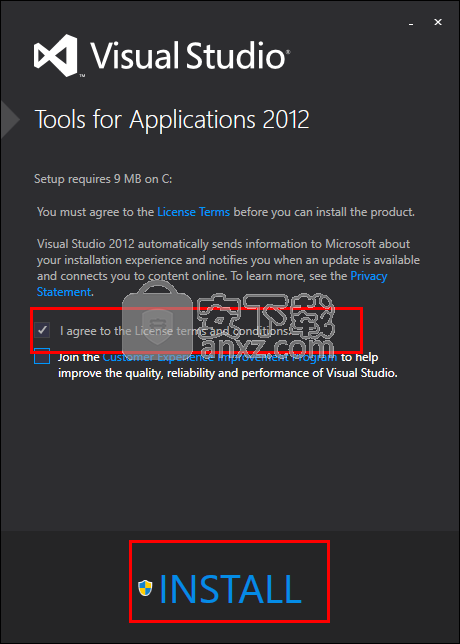Minimize the setup window
The image size is (460, 644).
pyautogui.click(x=411, y=23)
